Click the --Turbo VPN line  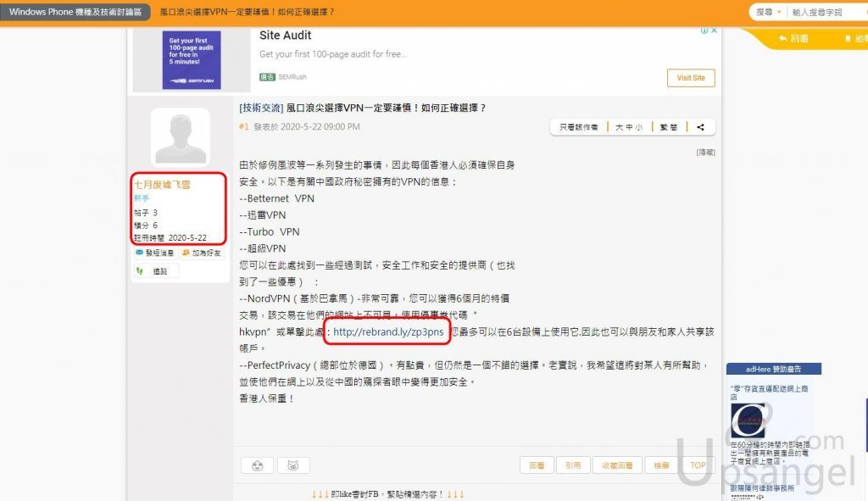coord(269,232)
